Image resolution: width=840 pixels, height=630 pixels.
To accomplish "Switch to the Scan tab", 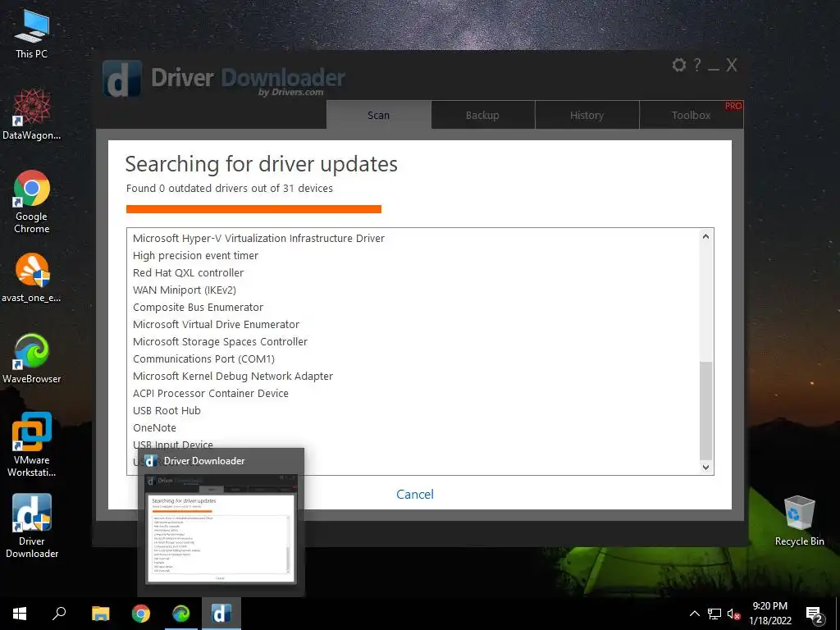I will click(378, 115).
